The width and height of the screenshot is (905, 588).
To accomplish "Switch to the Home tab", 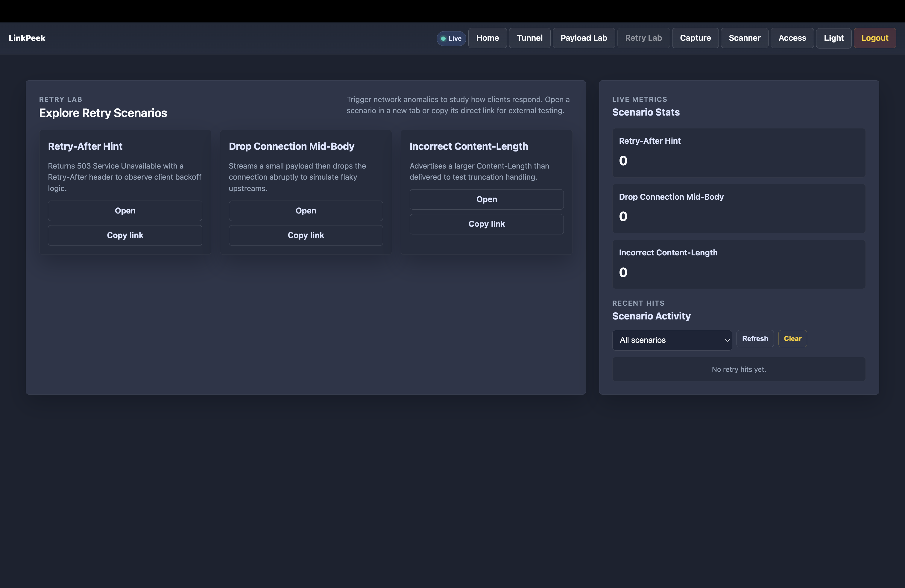I will pos(488,38).
